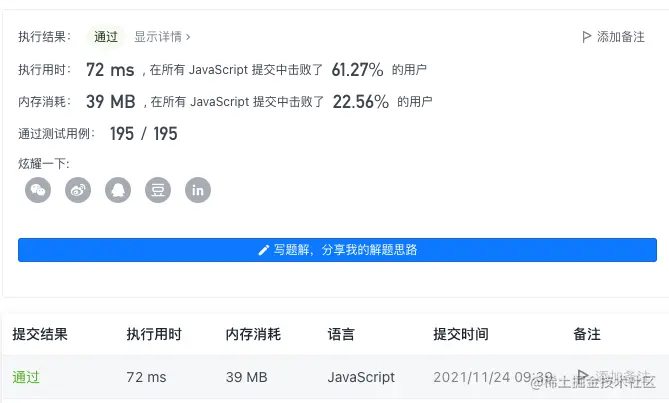Image resolution: width=669 pixels, height=403 pixels.
Task: Select the JavaScript cell in submission row
Action: [361, 377]
